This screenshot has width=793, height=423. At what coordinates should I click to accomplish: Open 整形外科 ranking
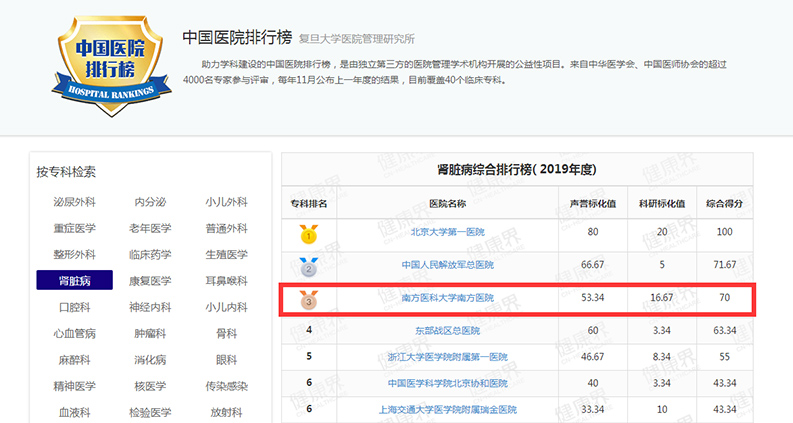(74, 255)
